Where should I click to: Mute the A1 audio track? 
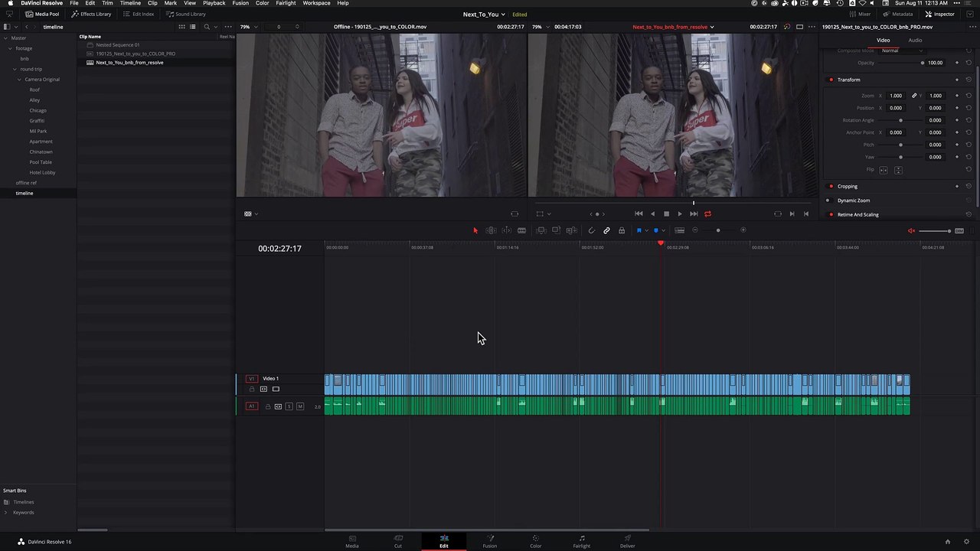[299, 406]
